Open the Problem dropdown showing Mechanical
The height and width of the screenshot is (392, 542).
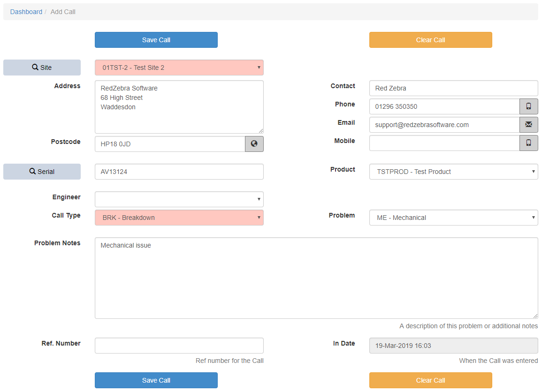[453, 218]
